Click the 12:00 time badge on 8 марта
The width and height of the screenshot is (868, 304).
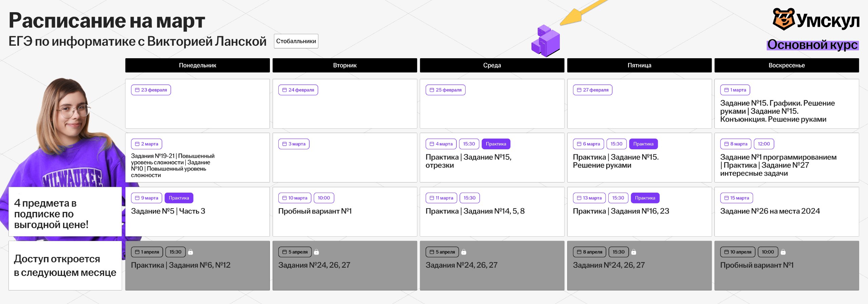tap(764, 144)
